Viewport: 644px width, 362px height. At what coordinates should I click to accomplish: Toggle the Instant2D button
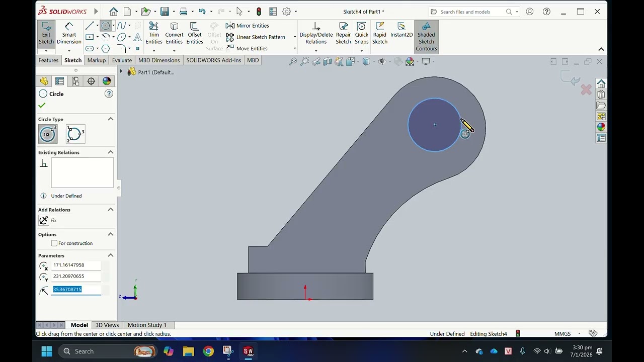401,30
